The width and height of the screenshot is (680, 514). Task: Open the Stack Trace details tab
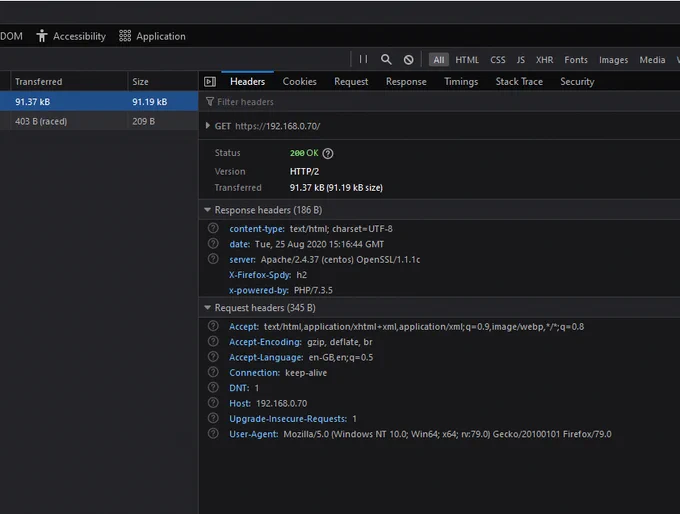tap(519, 82)
